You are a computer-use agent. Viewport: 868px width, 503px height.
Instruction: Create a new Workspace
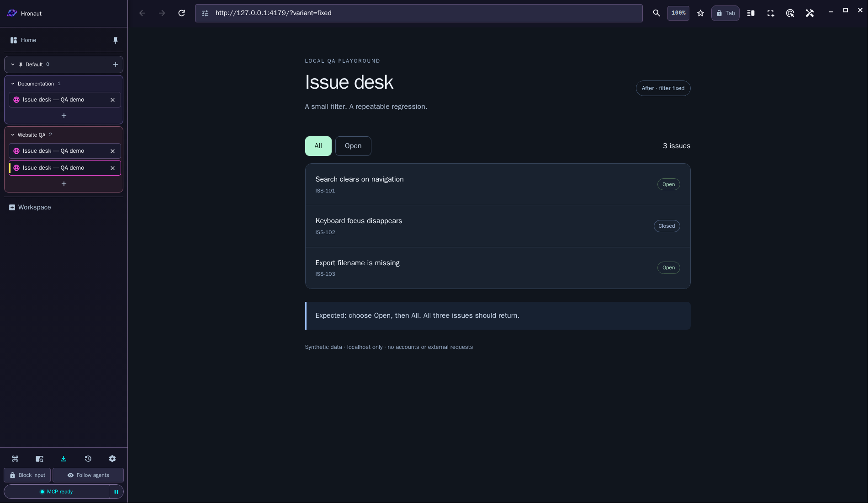click(30, 207)
